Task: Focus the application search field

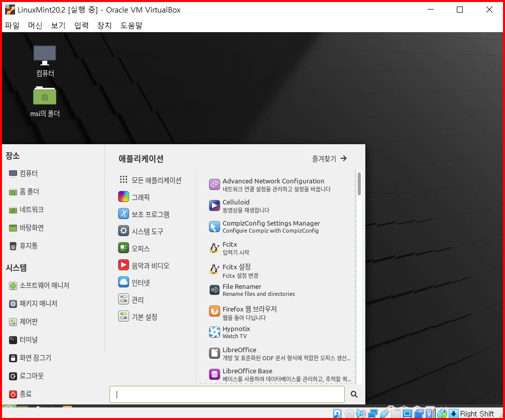Action: click(227, 394)
